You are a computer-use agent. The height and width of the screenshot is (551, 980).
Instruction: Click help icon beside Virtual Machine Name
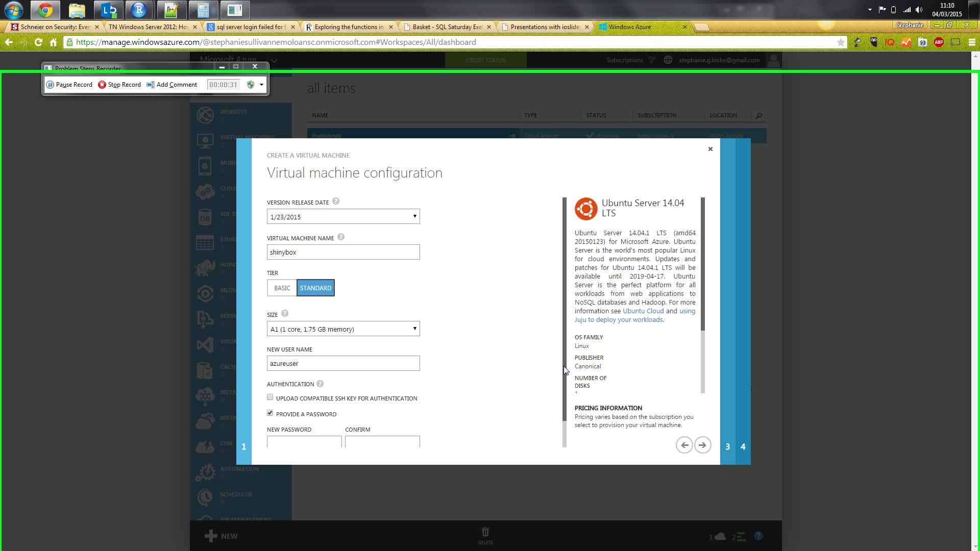pyautogui.click(x=341, y=237)
